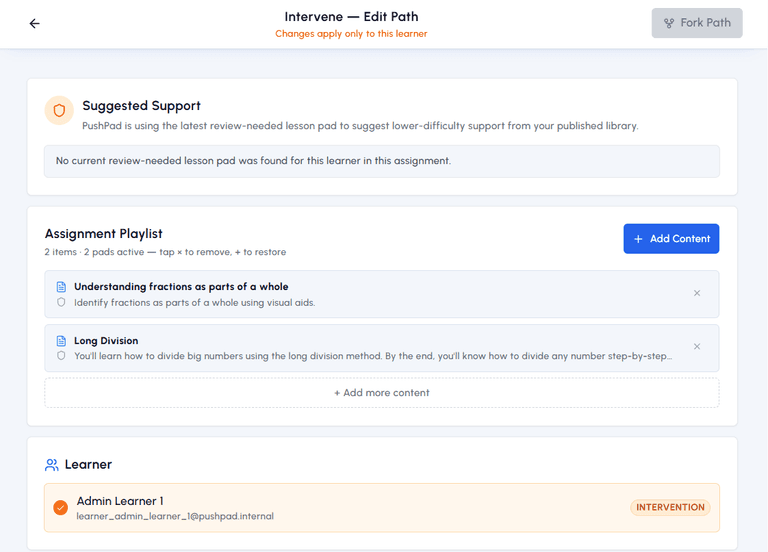Go back using the arrow icon

[34, 24]
